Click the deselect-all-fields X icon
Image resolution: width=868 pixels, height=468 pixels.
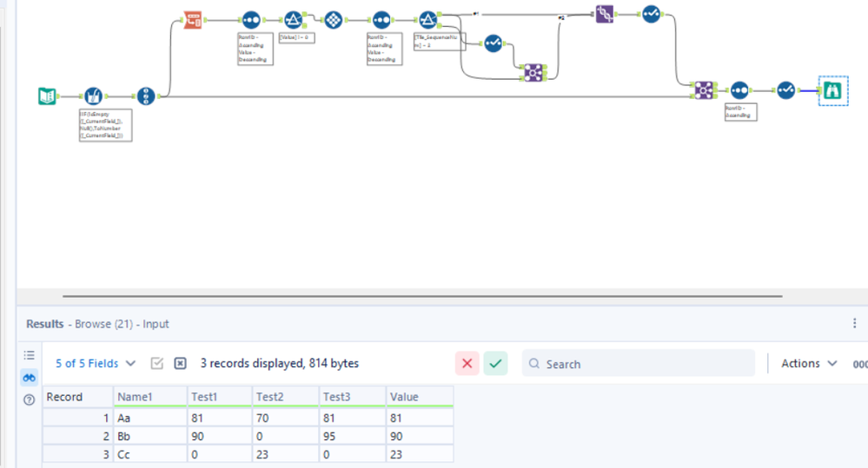tap(181, 364)
